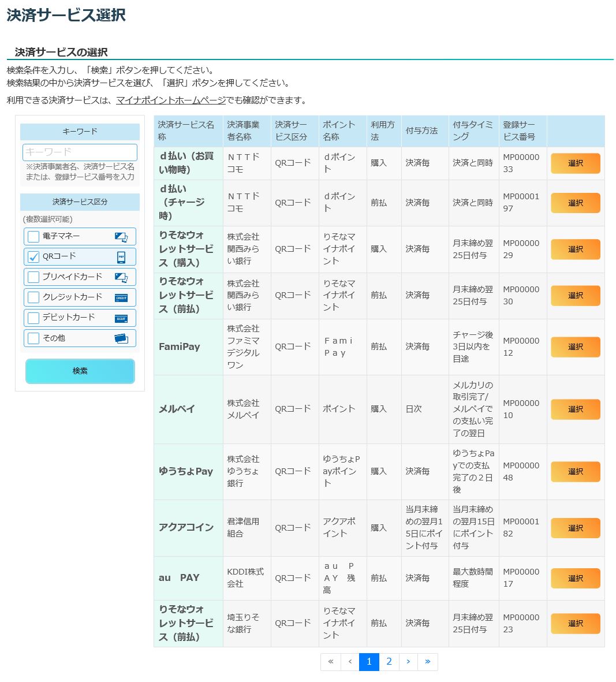The image size is (616, 682).
Task: Go to next page with › button
Action: click(x=408, y=662)
